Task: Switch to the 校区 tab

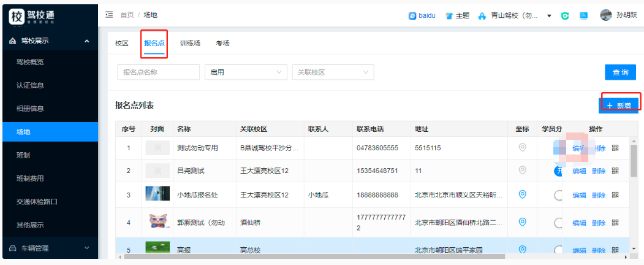Action: point(121,43)
